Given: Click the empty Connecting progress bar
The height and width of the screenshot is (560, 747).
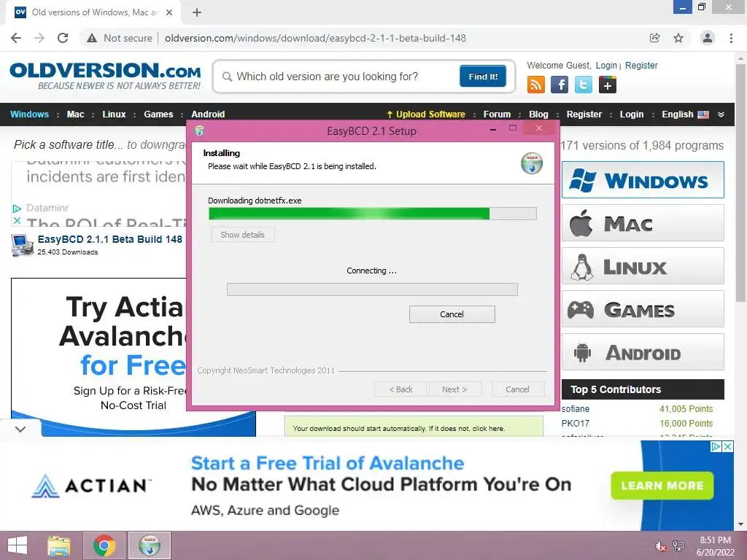Looking at the screenshot, I should [x=372, y=289].
